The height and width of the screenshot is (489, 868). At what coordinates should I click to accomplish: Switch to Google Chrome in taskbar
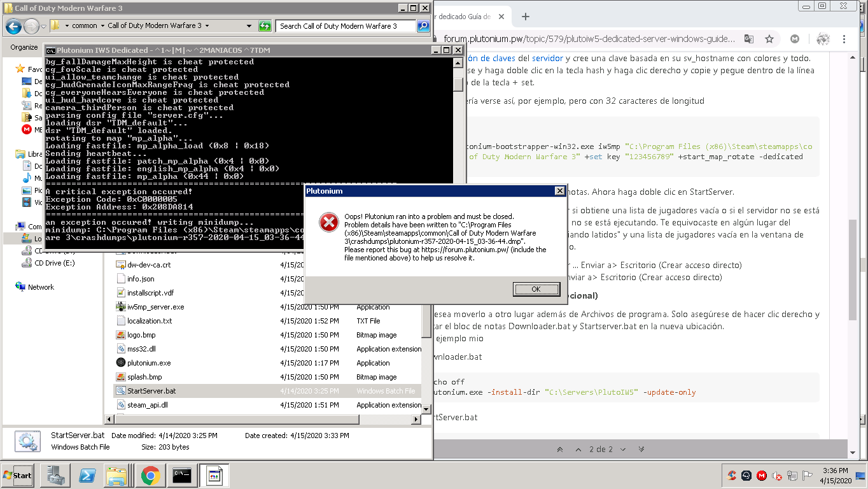[x=150, y=475]
